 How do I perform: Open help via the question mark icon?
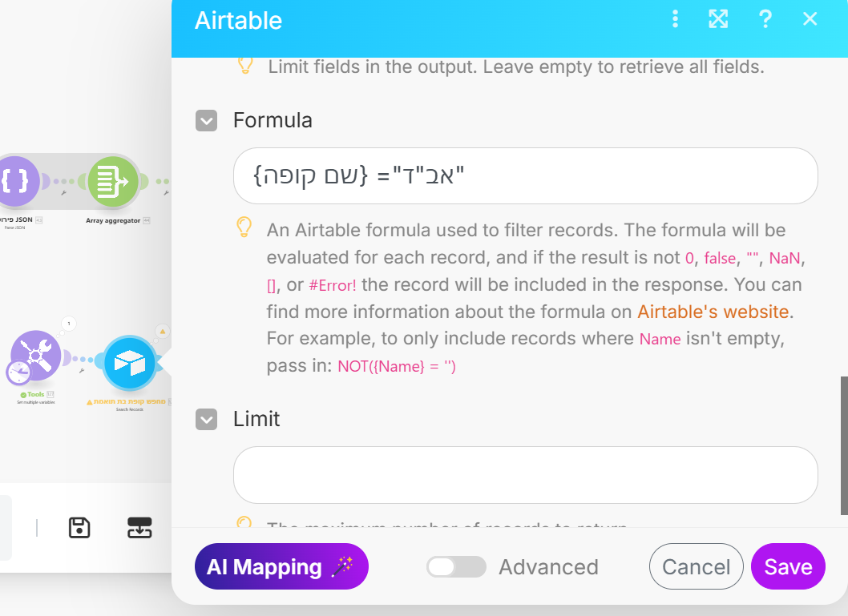(765, 19)
